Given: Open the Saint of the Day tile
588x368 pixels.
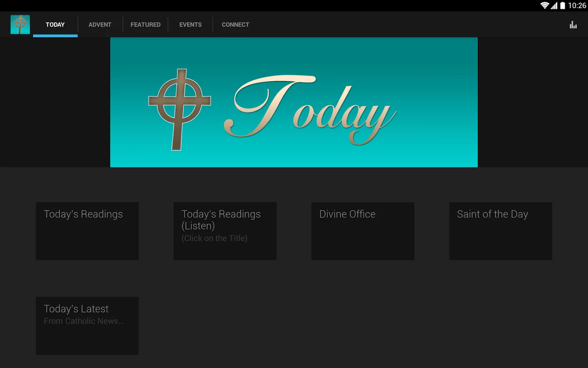Looking at the screenshot, I should [501, 231].
